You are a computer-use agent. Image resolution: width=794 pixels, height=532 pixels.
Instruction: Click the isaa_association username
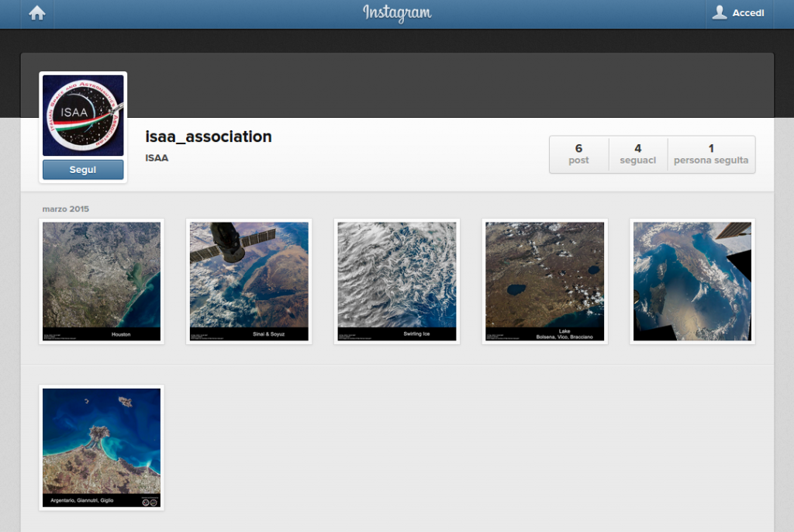click(207, 136)
